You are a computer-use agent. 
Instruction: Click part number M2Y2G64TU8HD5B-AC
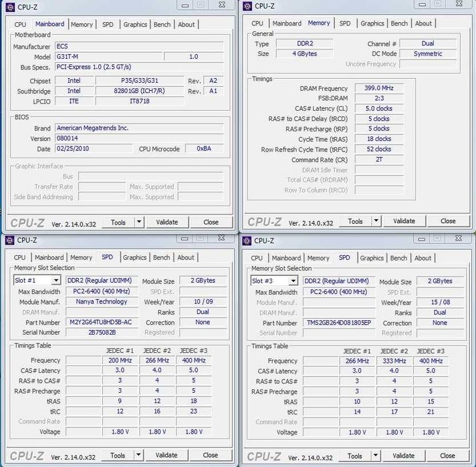pyautogui.click(x=102, y=322)
